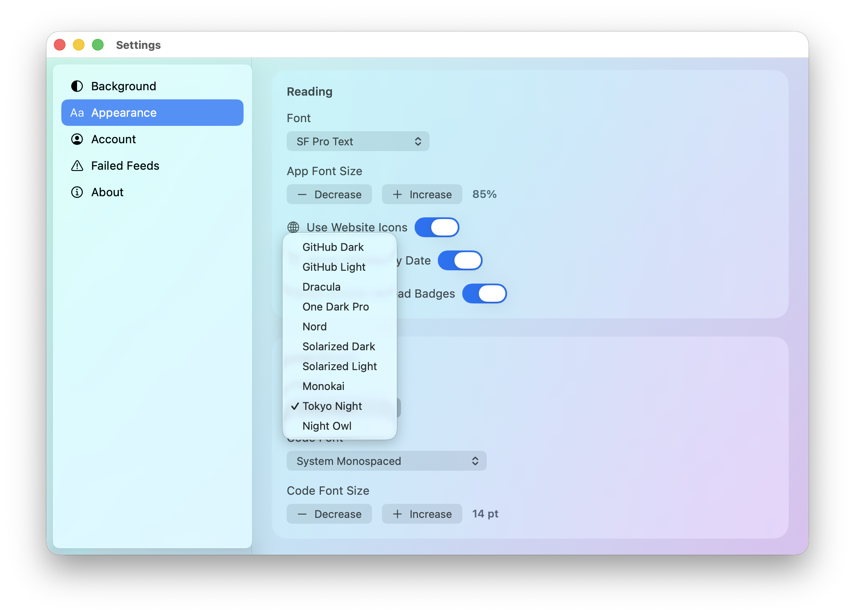Disable the Badges toggle
The image size is (855, 616).
point(485,294)
